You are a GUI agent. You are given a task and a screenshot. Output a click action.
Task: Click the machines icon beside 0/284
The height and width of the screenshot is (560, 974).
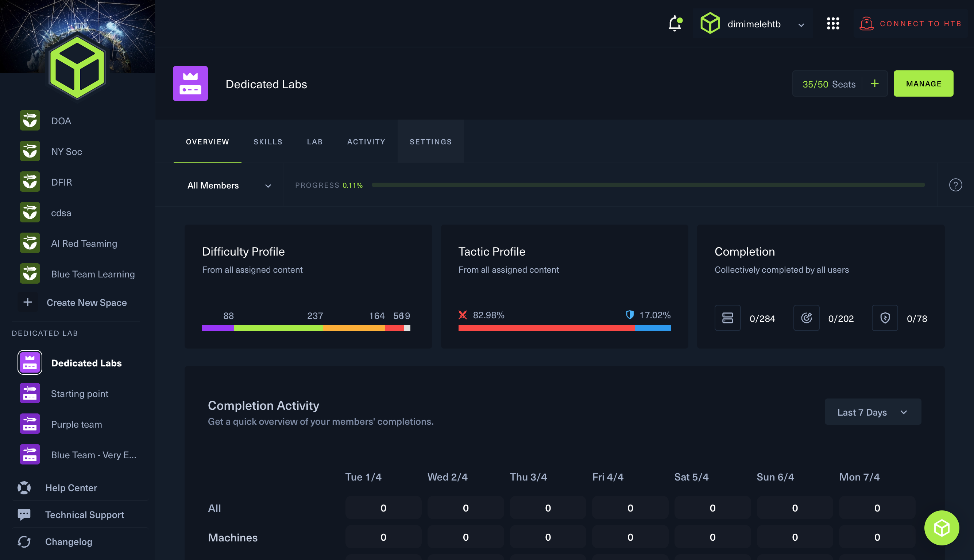pos(727,318)
